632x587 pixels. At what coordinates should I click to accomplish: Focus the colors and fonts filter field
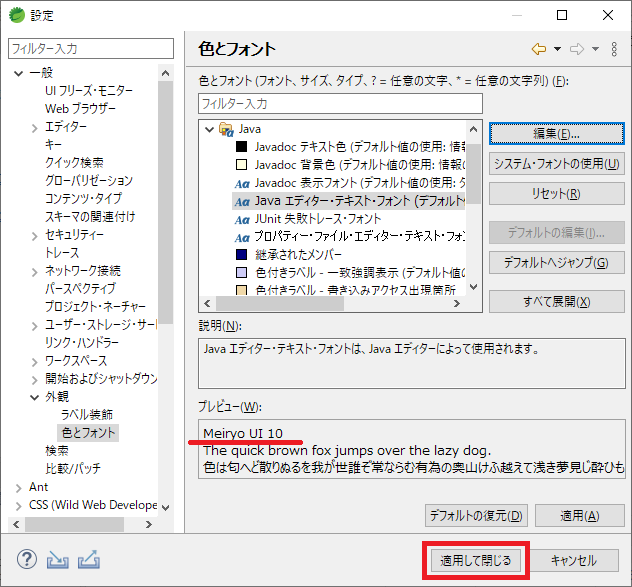(x=340, y=104)
